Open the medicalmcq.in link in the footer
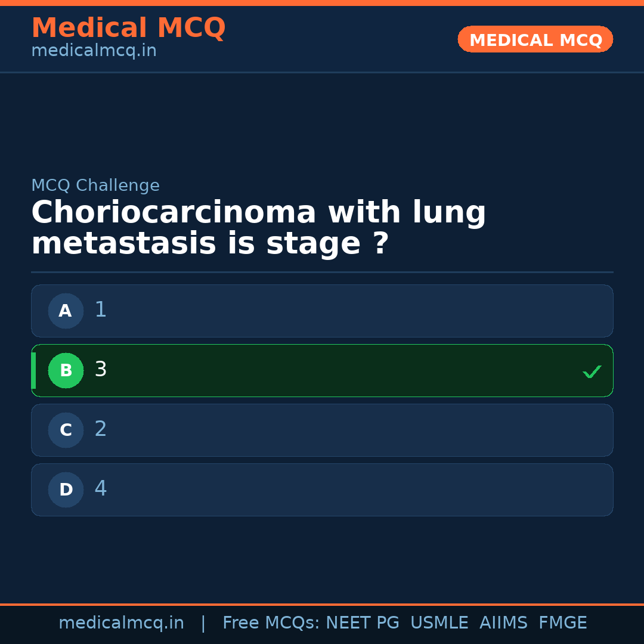This screenshot has height=644, width=644. click(x=121, y=623)
